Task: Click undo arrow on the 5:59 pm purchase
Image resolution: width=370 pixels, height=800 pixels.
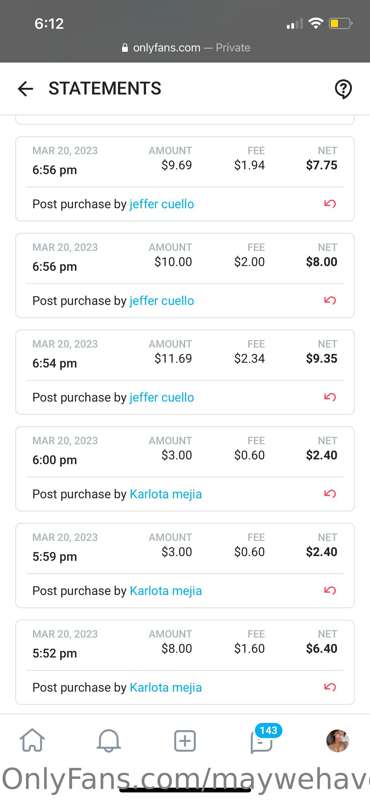Action: click(330, 590)
